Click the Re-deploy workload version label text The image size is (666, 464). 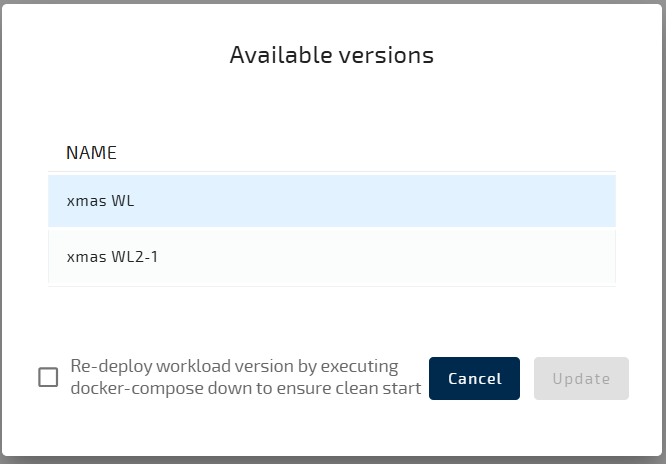click(234, 367)
